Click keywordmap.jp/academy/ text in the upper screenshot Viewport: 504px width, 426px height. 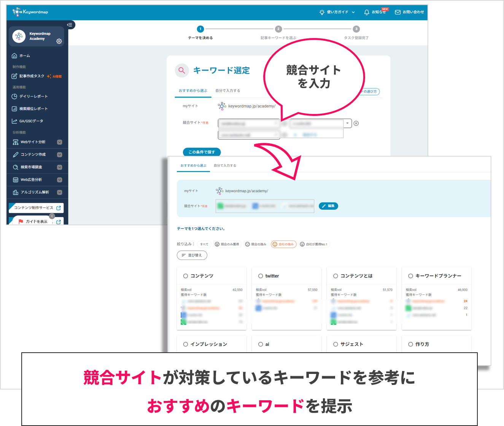252,106
